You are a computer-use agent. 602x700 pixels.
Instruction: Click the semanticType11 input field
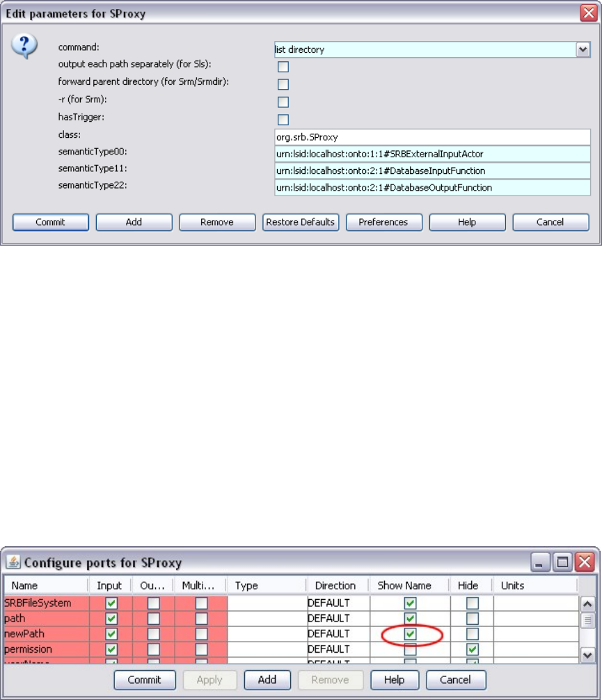(432, 171)
